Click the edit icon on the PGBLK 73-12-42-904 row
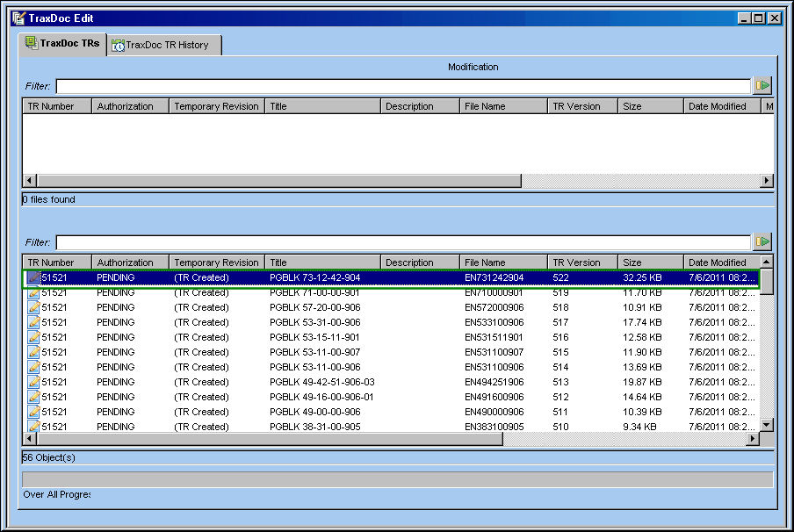 pyautogui.click(x=33, y=277)
